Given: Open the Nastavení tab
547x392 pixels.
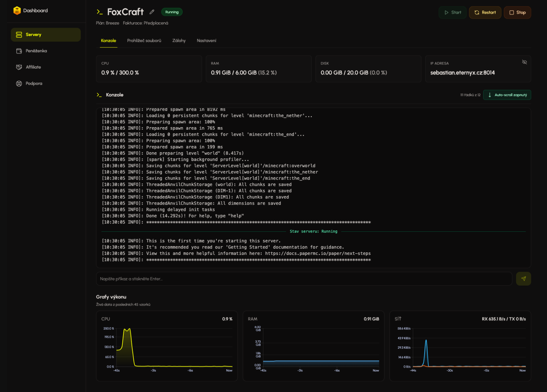Looking at the screenshot, I should coord(206,41).
